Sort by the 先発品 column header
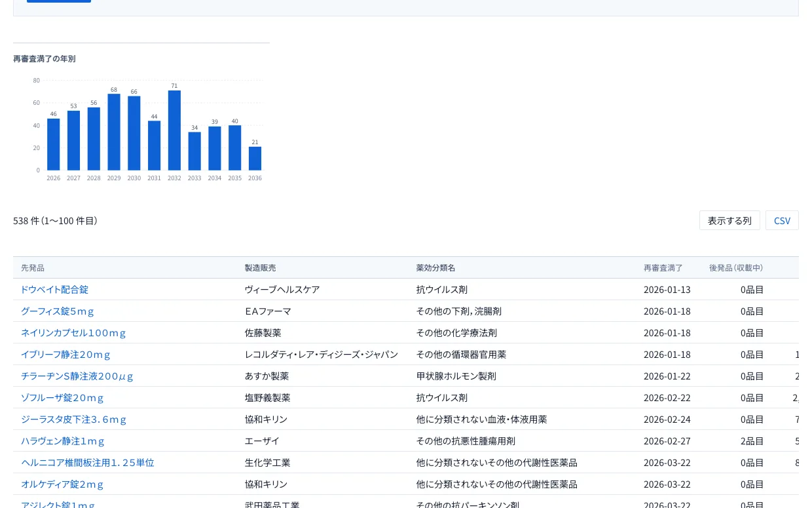This screenshot has width=812, height=508. point(33,267)
